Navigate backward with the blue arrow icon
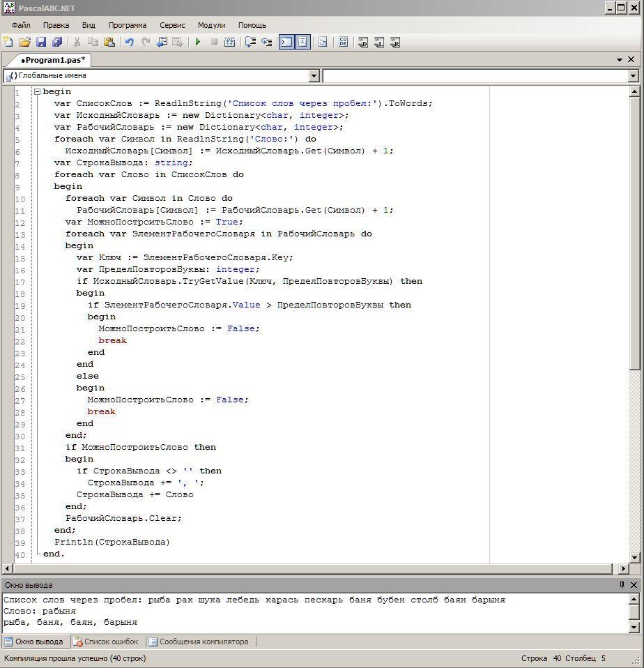 (x=162, y=42)
